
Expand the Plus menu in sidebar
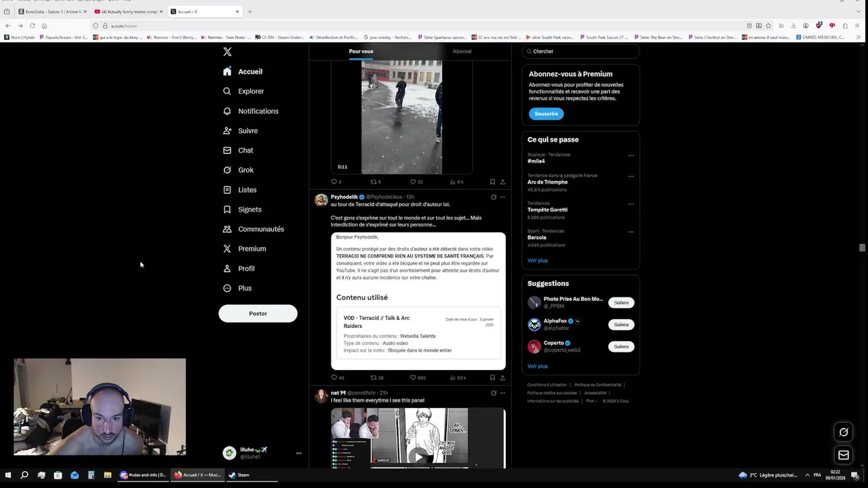tap(237, 288)
